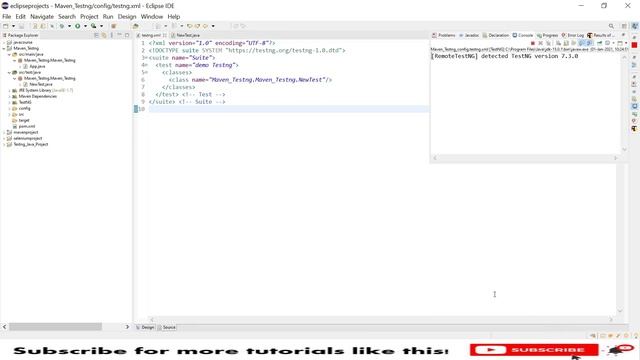This screenshot has height=360, width=640.
Task: Collapse the Maven_Testng project node
Action: pyautogui.click(x=4, y=48)
